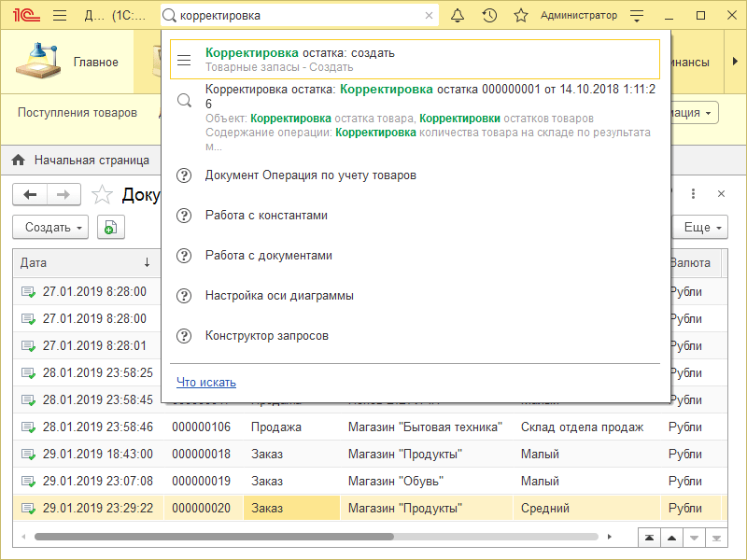Open found document Корректировка остатка 000000001
This screenshot has width=747, height=560.
point(415,118)
